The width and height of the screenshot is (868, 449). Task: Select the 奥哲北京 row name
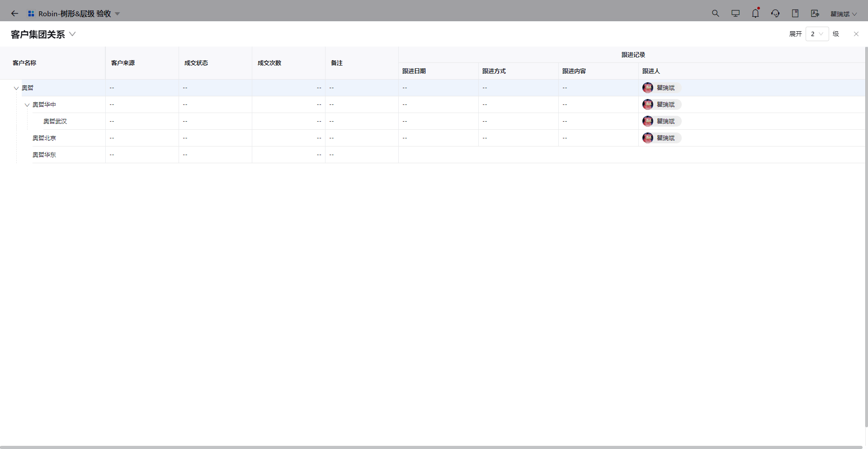coord(44,138)
